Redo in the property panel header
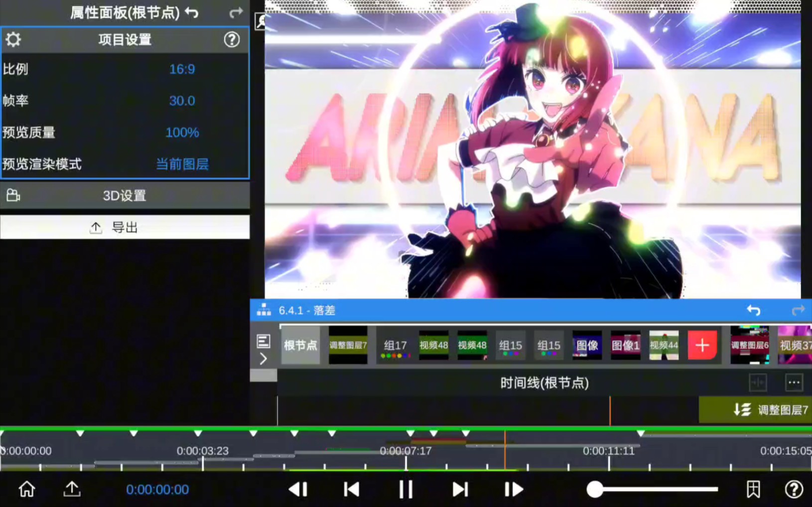 click(236, 12)
